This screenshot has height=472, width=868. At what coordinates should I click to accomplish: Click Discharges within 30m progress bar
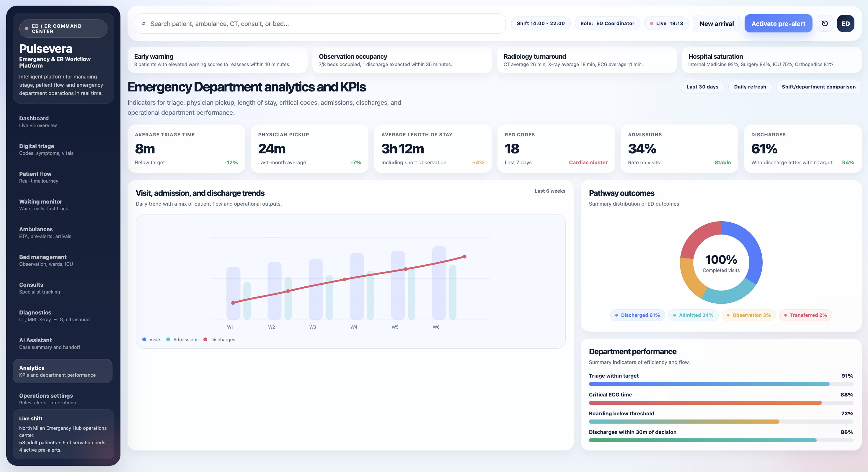coord(721,440)
